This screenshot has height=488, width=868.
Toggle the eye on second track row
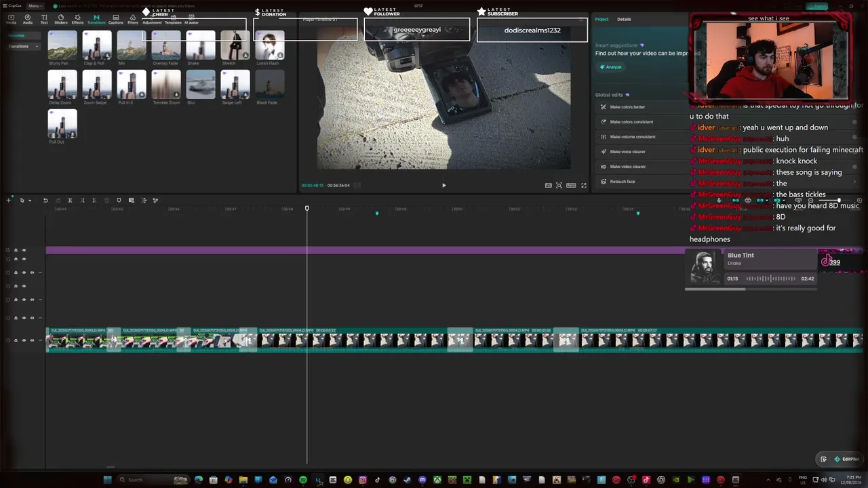pos(24,259)
